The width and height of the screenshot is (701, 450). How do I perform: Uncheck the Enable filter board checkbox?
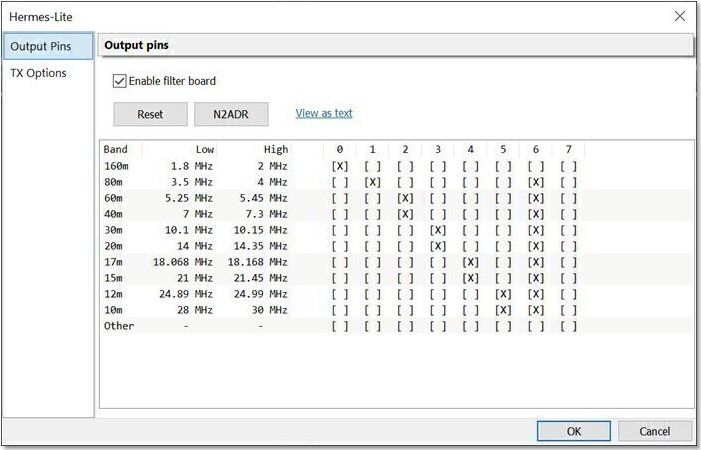tap(119, 81)
